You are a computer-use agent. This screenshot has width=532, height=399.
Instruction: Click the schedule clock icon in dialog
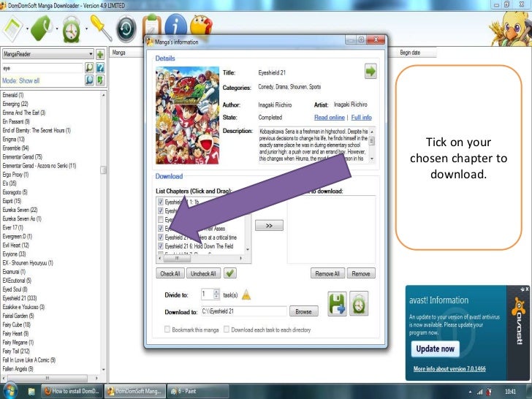(359, 304)
